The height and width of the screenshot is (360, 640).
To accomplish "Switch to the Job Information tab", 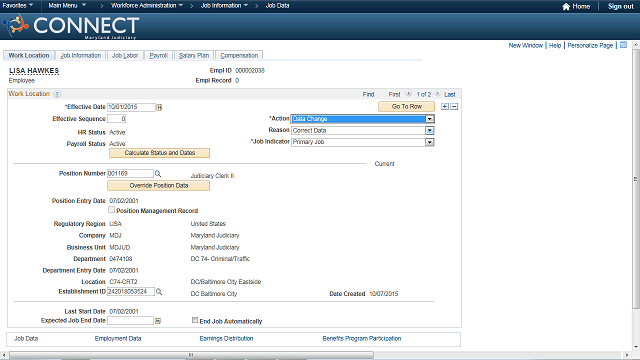I will coord(80,56).
